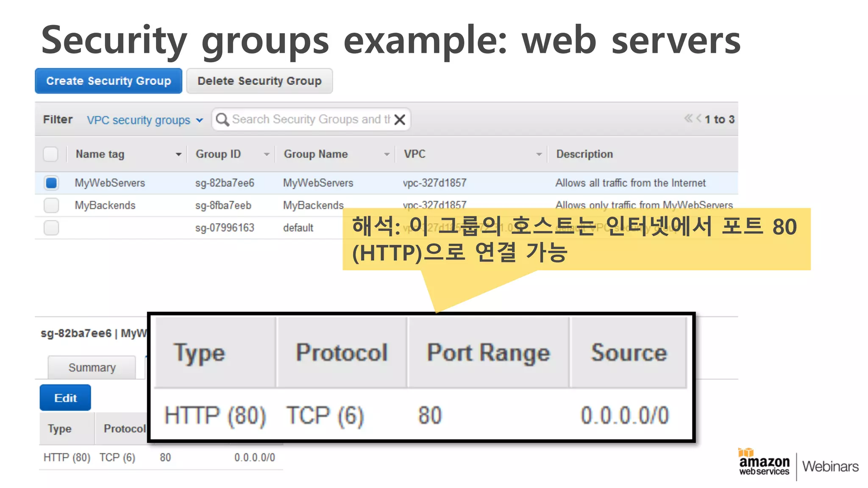Click the '1 to 3' pagination text
The width and height of the screenshot is (868, 488).
pos(719,119)
